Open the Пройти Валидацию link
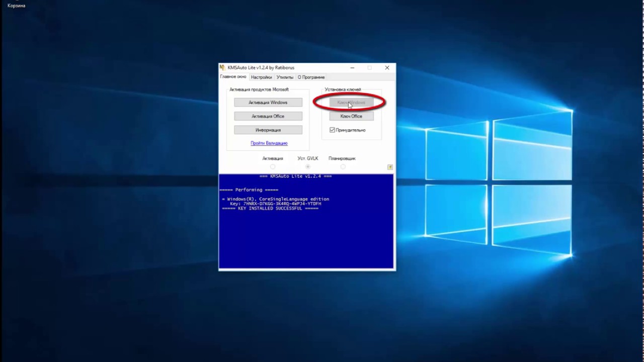 (x=269, y=143)
